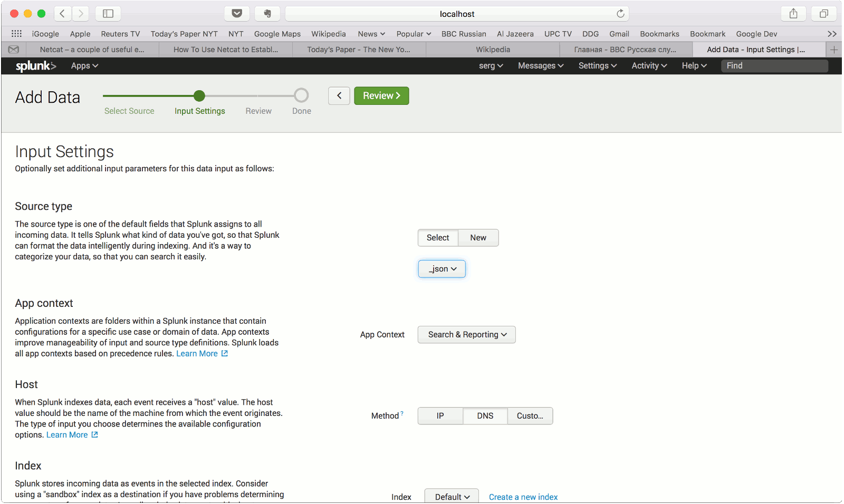The image size is (844, 504).
Task: Click the Done progress circle
Action: click(301, 95)
